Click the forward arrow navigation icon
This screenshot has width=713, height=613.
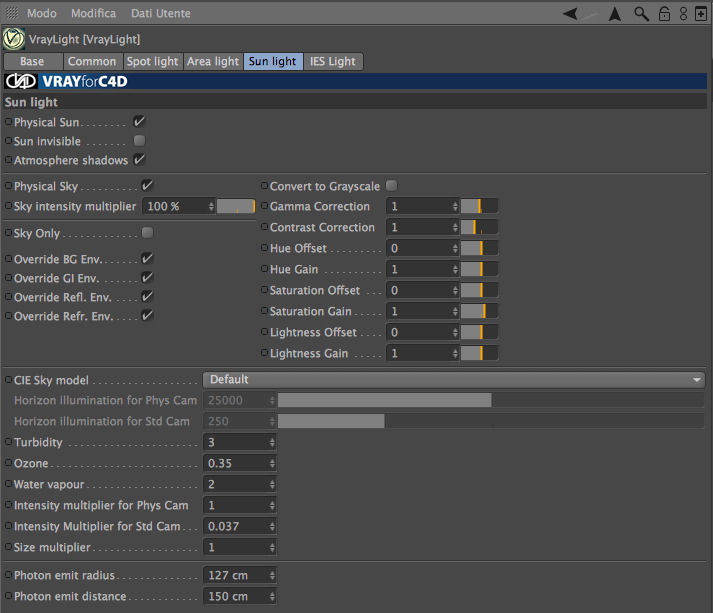[590, 14]
